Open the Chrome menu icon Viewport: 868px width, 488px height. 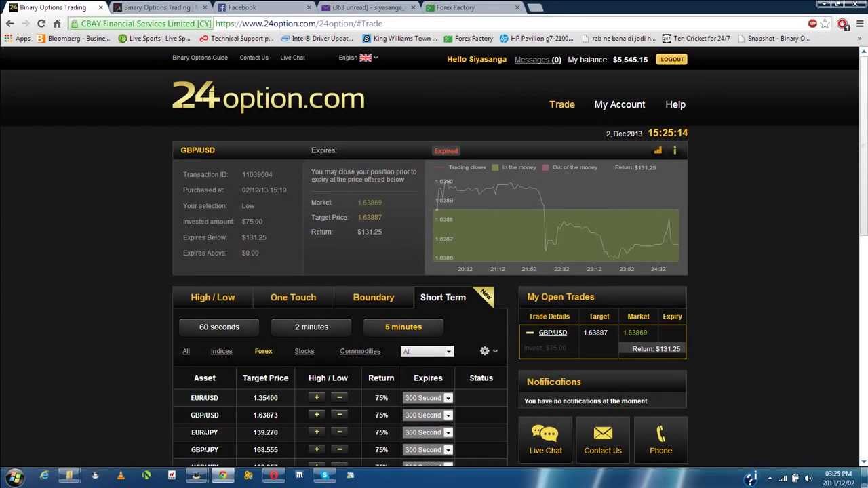point(859,24)
